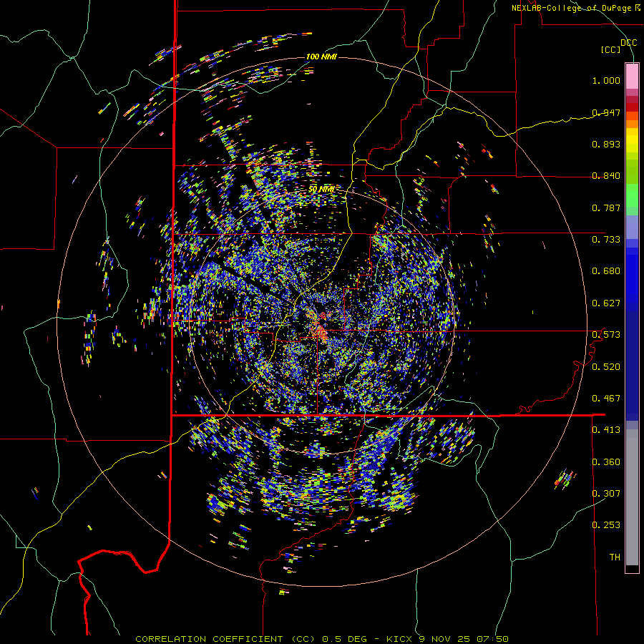Click the 0.413 value label on the scale
Viewport: 644px width, 644px height.
606,429
